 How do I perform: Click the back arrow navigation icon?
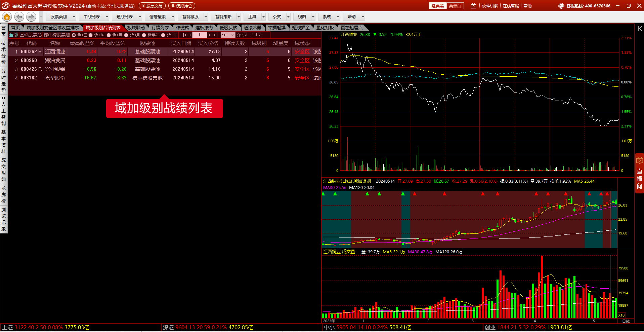pyautogui.click(x=19, y=16)
